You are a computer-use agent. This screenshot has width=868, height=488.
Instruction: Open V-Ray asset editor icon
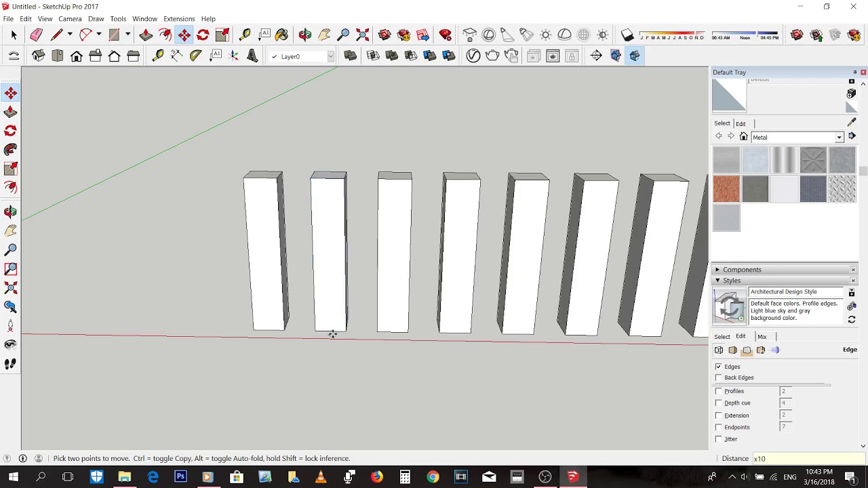pyautogui.click(x=473, y=56)
